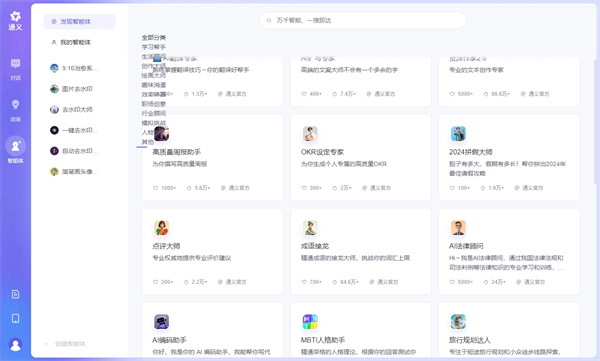Click the AI法律顾问 avatar icon

pos(458,228)
